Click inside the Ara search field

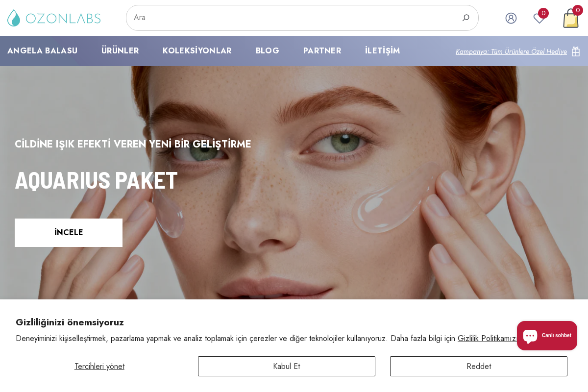[294, 18]
